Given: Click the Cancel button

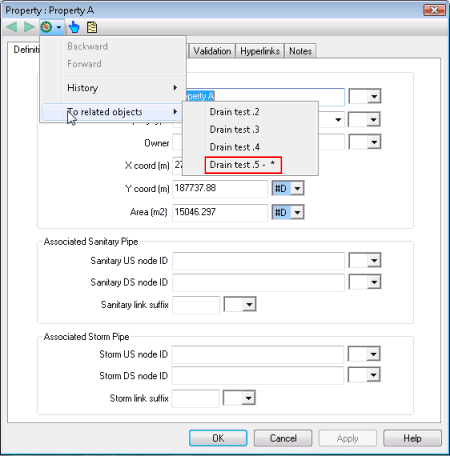Looking at the screenshot, I should (x=283, y=438).
